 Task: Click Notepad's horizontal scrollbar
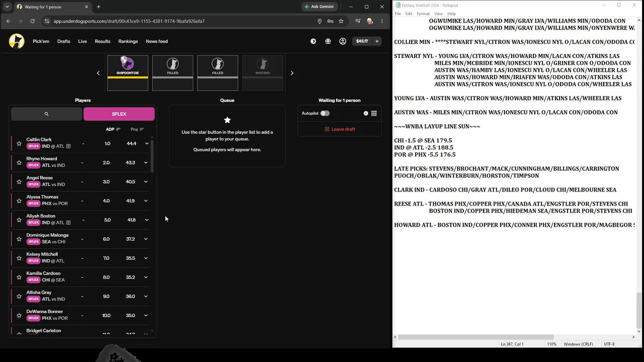pos(476,337)
